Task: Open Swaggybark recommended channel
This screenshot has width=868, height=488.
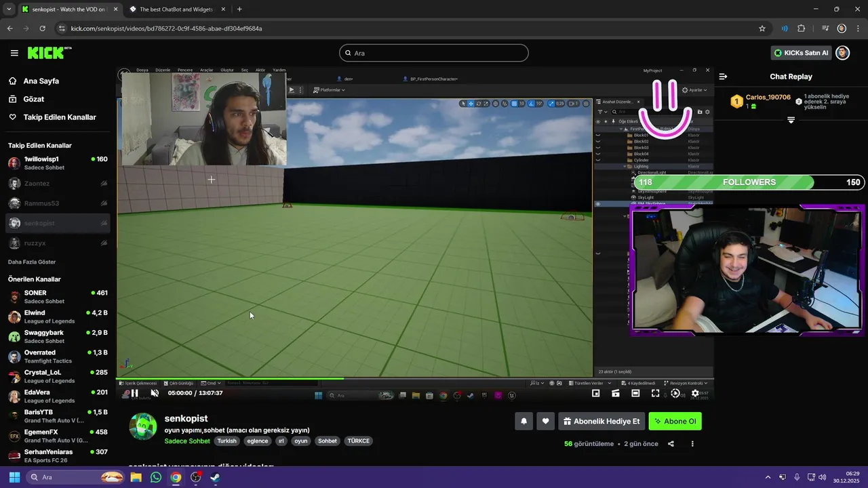Action: click(x=58, y=337)
